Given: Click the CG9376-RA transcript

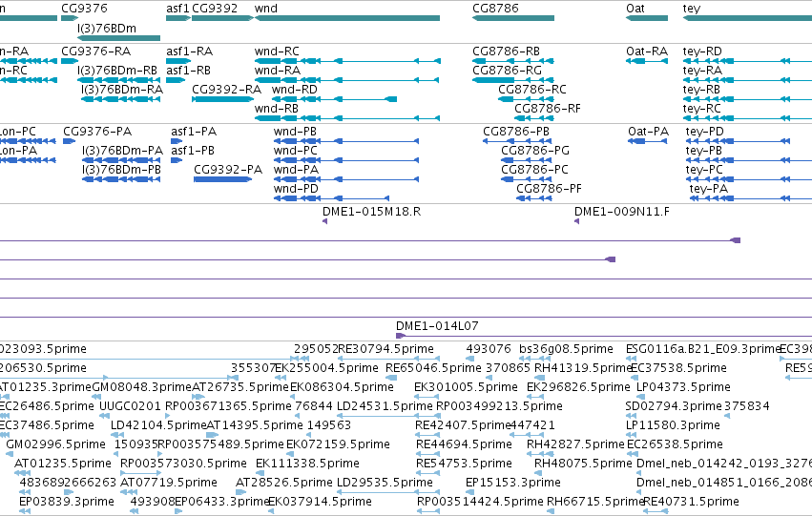Looking at the screenshot, I should coord(70,61).
